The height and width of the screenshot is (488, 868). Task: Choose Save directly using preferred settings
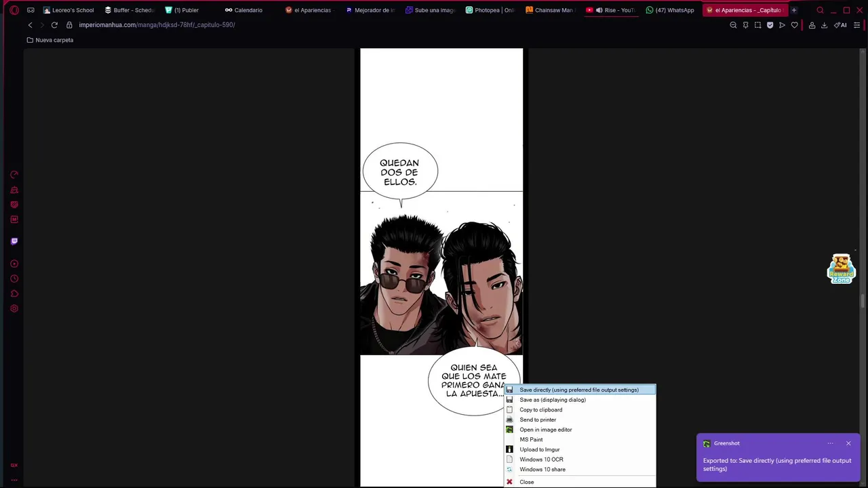coord(580,390)
